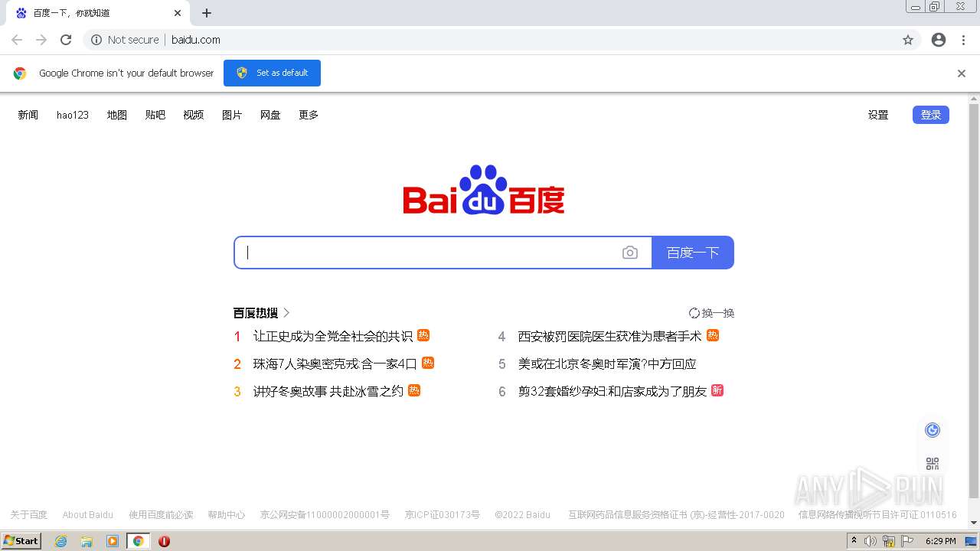Click the Chrome icon in taskbar
The height and width of the screenshot is (551, 980).
[139, 541]
